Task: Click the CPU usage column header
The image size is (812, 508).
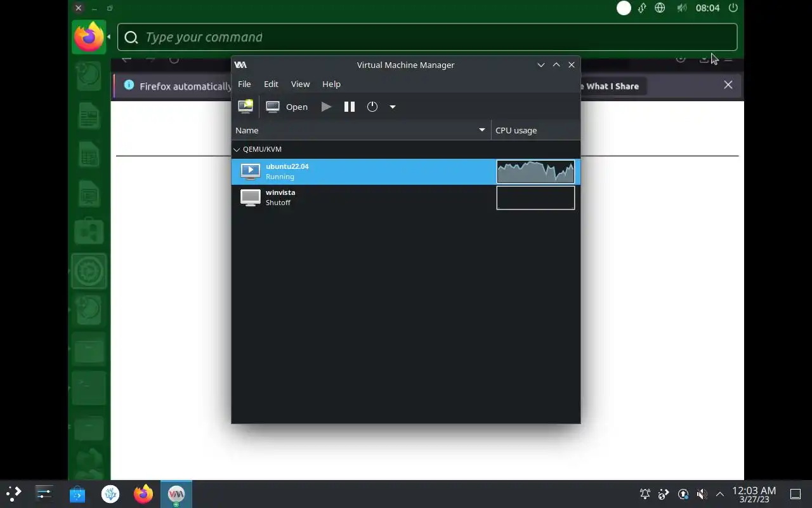Action: (x=535, y=130)
